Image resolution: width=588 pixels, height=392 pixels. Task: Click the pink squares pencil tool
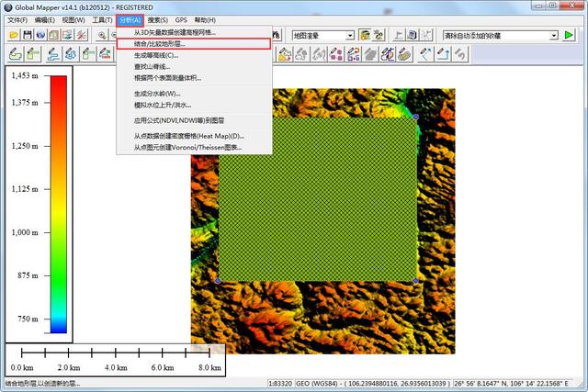[x=336, y=54]
